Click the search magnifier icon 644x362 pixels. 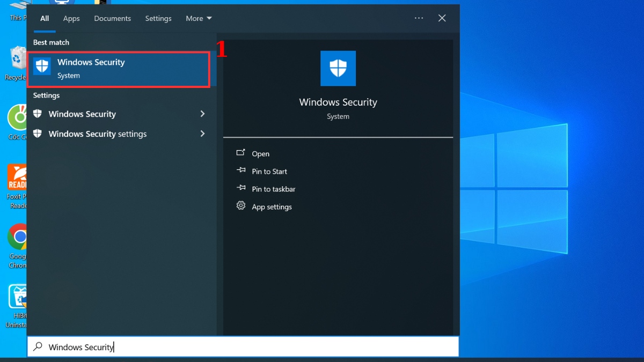tap(36, 346)
